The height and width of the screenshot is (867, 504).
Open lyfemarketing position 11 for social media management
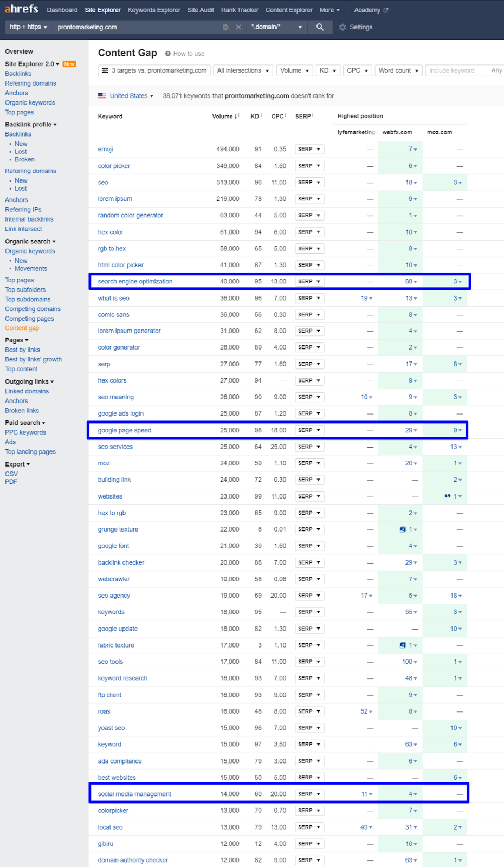pyautogui.click(x=367, y=794)
